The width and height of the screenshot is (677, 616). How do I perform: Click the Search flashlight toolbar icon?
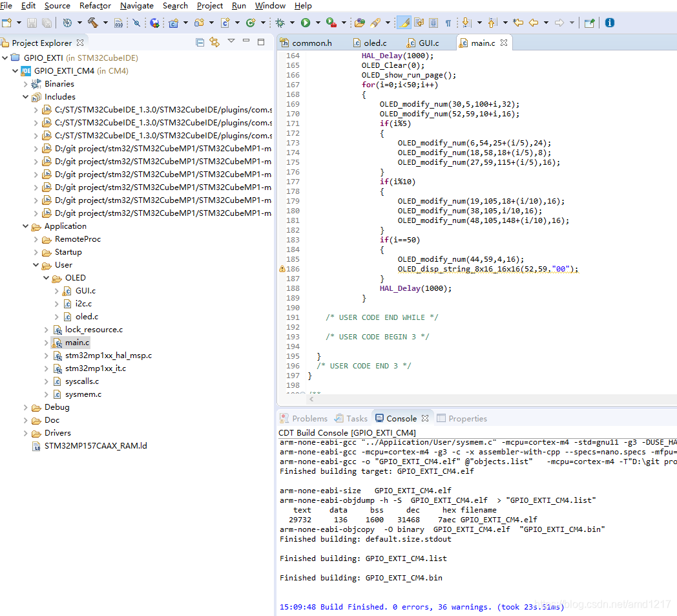[375, 23]
